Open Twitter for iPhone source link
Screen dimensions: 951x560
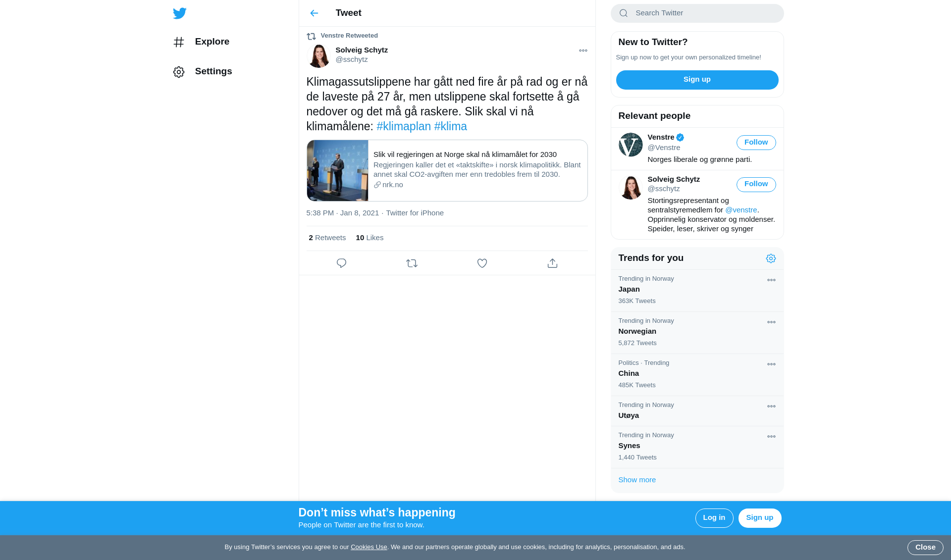tap(415, 213)
